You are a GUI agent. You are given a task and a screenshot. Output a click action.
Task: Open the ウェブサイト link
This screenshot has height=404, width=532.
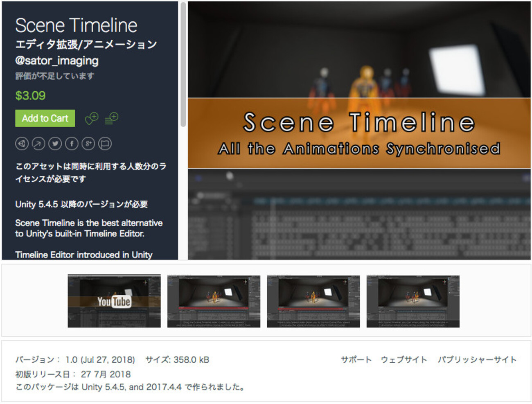coord(404,359)
